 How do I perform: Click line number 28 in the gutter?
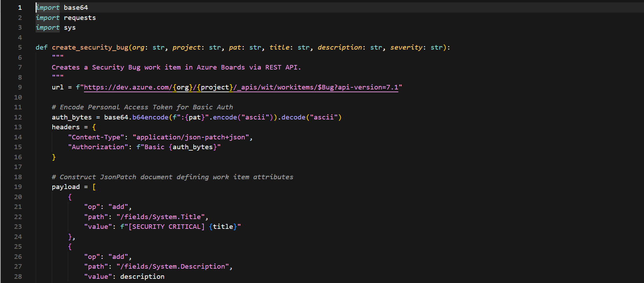pyautogui.click(x=18, y=277)
